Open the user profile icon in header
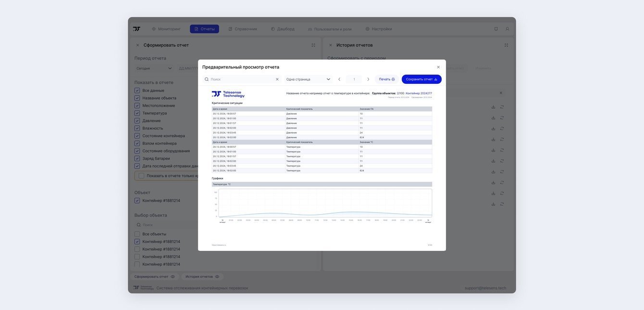The height and width of the screenshot is (310, 644). pyautogui.click(x=507, y=29)
